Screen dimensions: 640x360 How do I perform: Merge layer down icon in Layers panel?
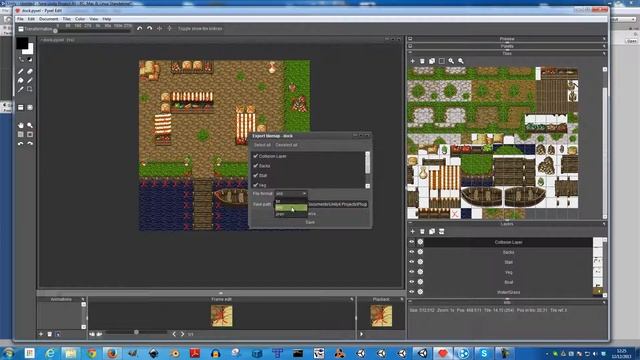441,231
